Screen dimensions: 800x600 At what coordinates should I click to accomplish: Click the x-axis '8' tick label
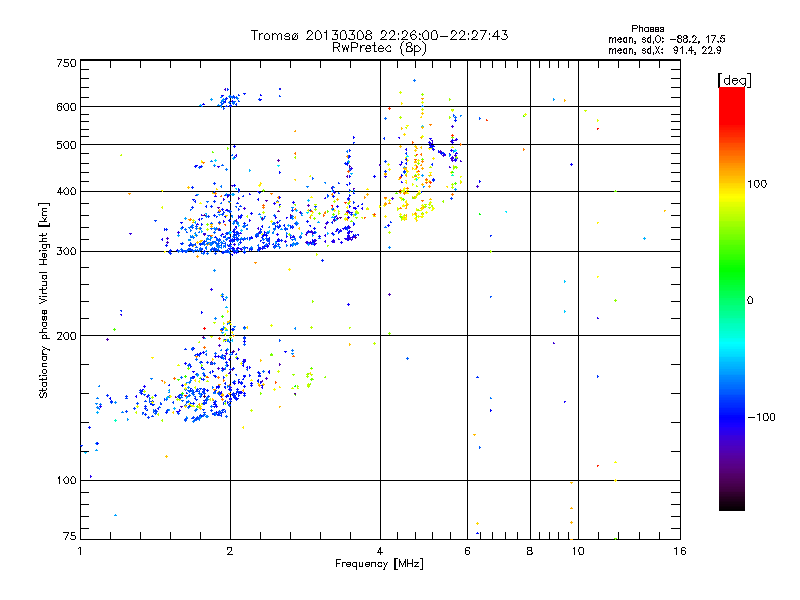pos(530,551)
